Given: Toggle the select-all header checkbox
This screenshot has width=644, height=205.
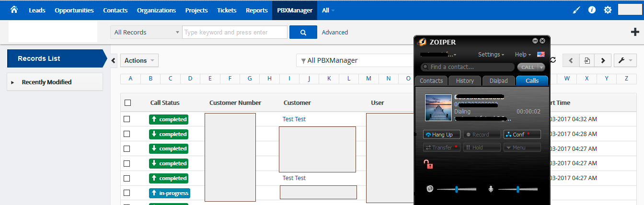Looking at the screenshot, I should [127, 102].
